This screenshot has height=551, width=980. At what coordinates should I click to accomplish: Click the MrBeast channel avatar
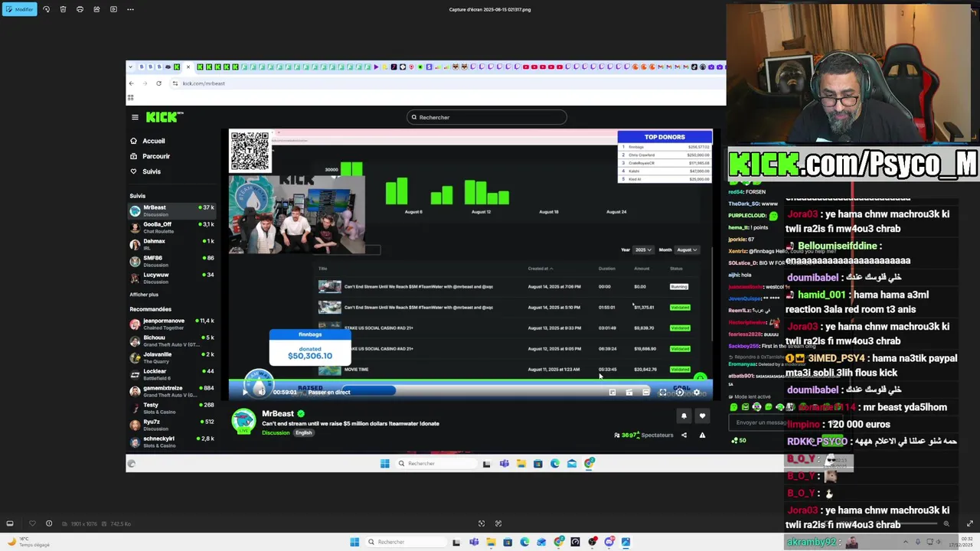click(244, 422)
